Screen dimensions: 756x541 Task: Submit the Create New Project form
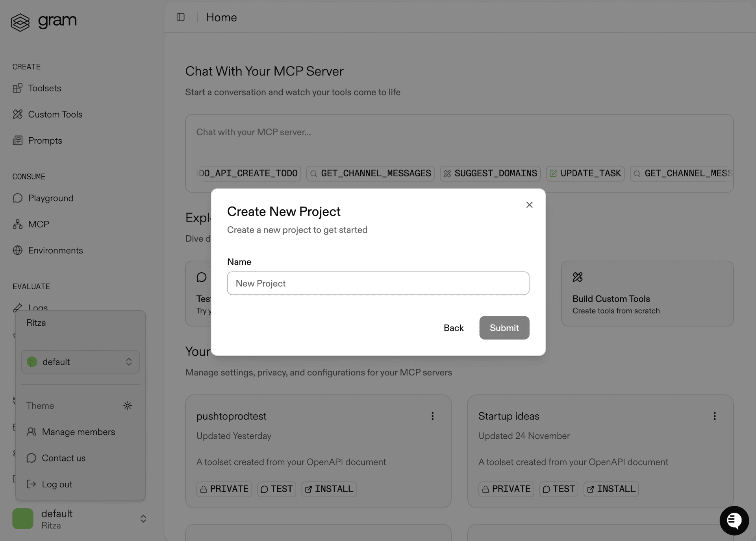coord(504,328)
